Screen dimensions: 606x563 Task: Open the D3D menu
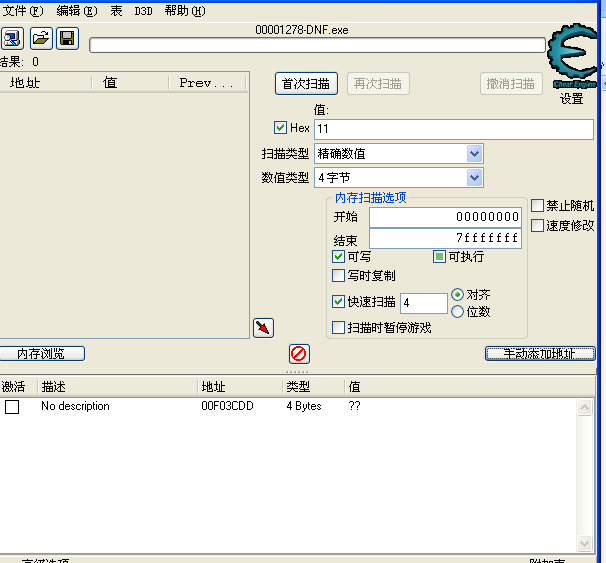coord(143,11)
